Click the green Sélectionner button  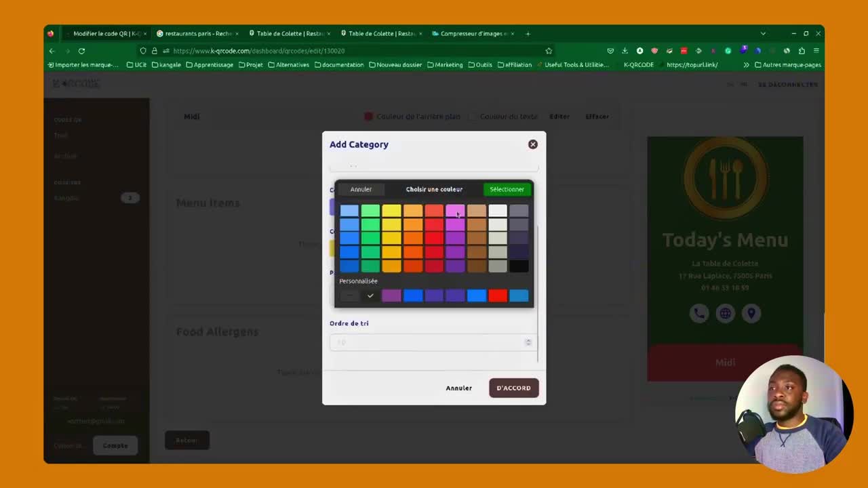507,189
